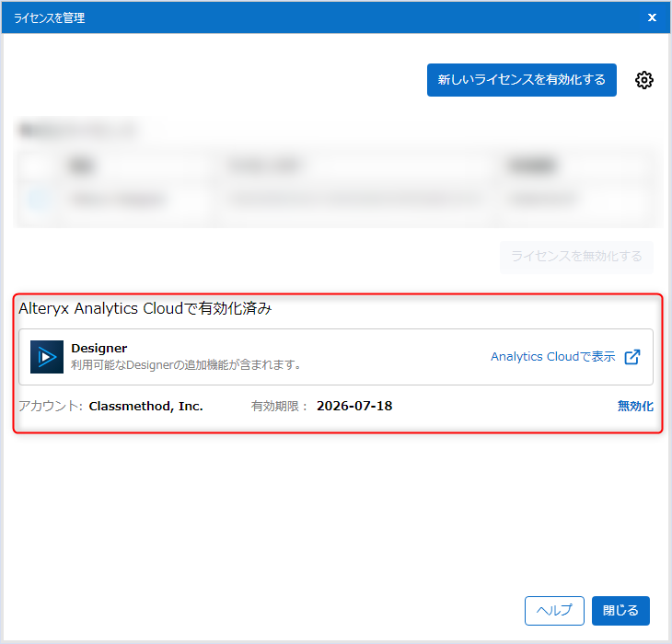Close the ライセンスを管理 dialog with X
The height and width of the screenshot is (644, 672).
652,17
